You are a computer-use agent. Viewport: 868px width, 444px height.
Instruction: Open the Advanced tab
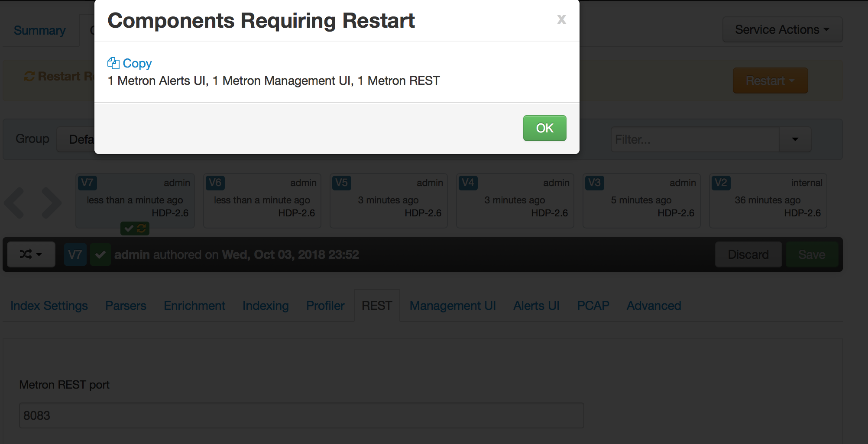pos(654,306)
